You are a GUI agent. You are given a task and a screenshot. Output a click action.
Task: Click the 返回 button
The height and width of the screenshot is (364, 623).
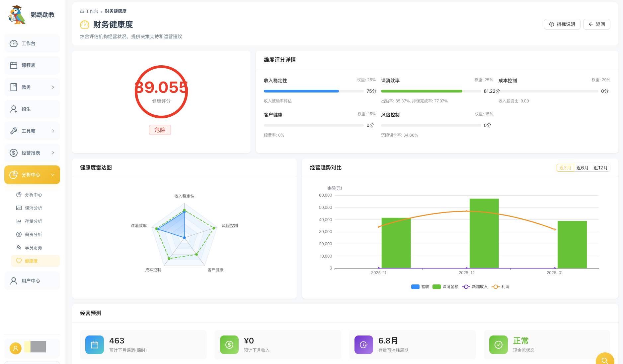coord(596,24)
